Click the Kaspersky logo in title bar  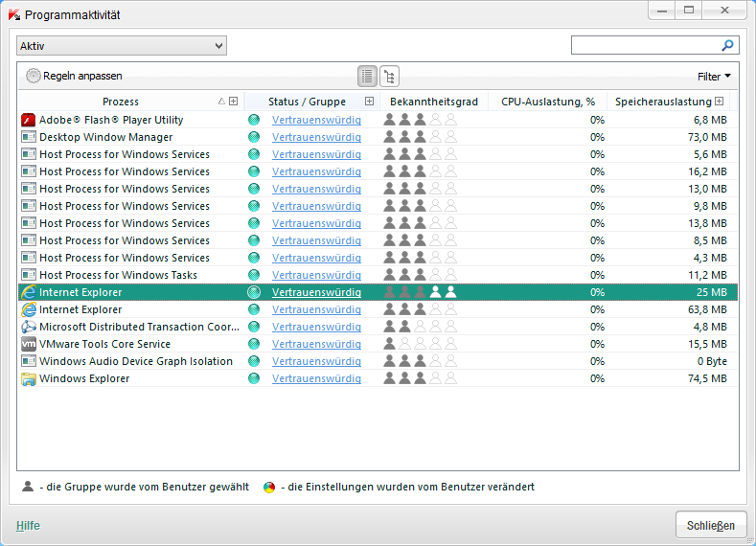14,14
